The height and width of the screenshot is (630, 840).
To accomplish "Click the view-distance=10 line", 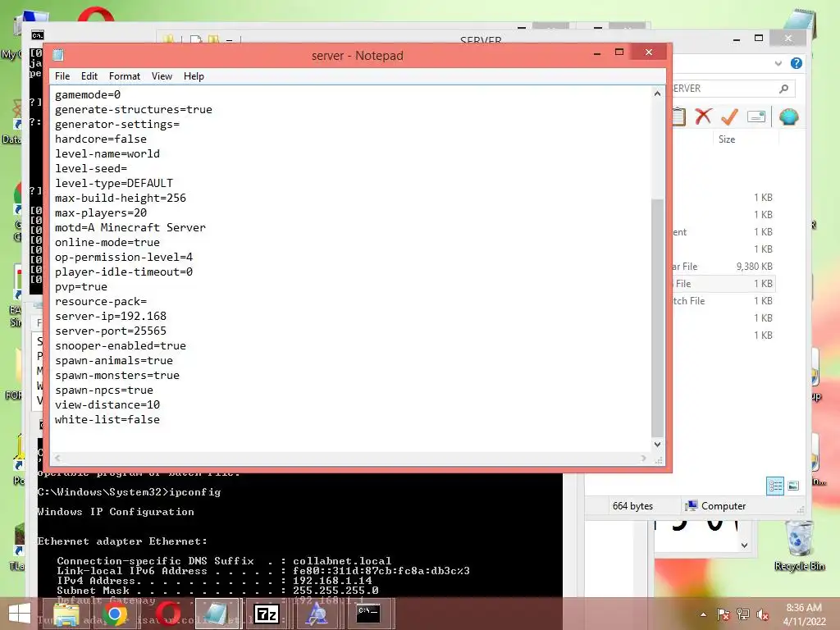I will click(x=107, y=404).
